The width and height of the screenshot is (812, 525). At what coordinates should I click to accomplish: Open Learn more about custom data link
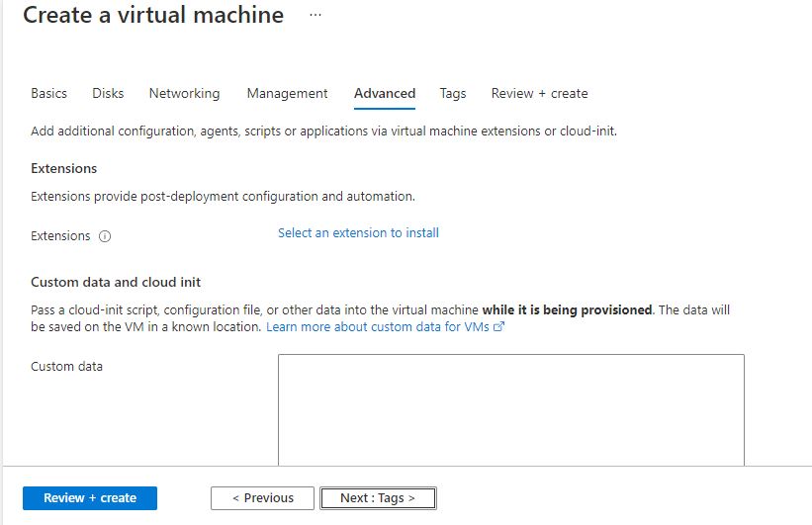tap(378, 326)
